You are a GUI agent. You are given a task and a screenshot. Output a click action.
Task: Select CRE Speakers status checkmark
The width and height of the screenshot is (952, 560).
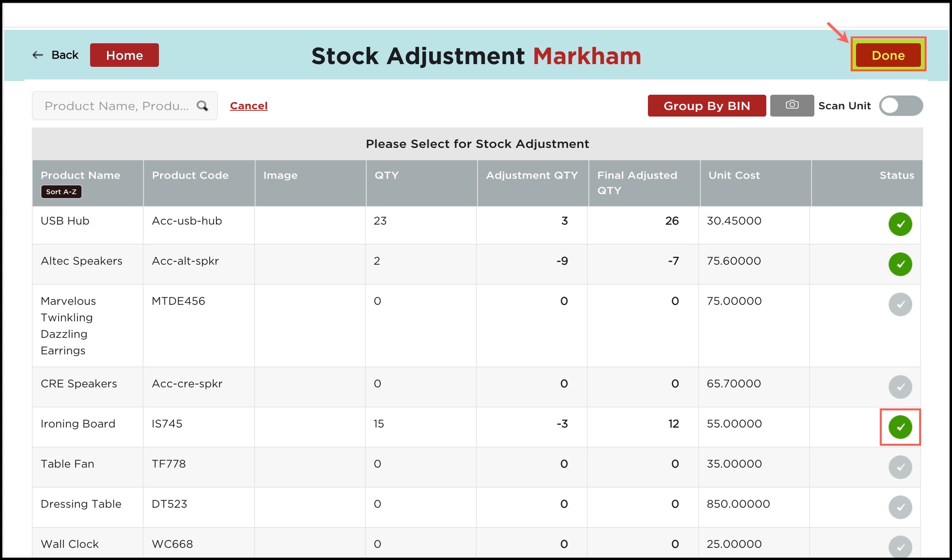pos(900,387)
